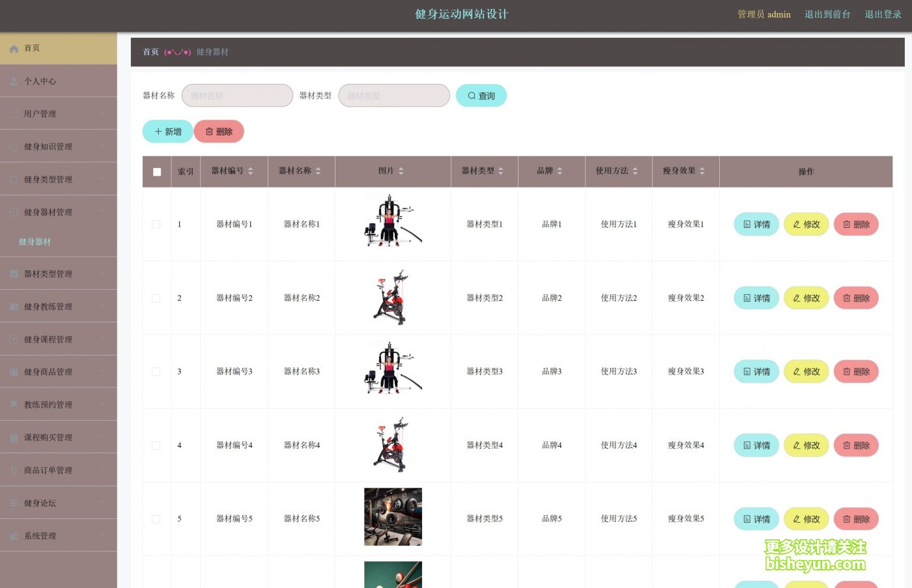Open 健身论坛 in the sidebar
Viewport: 912px width, 588px height.
(58, 503)
